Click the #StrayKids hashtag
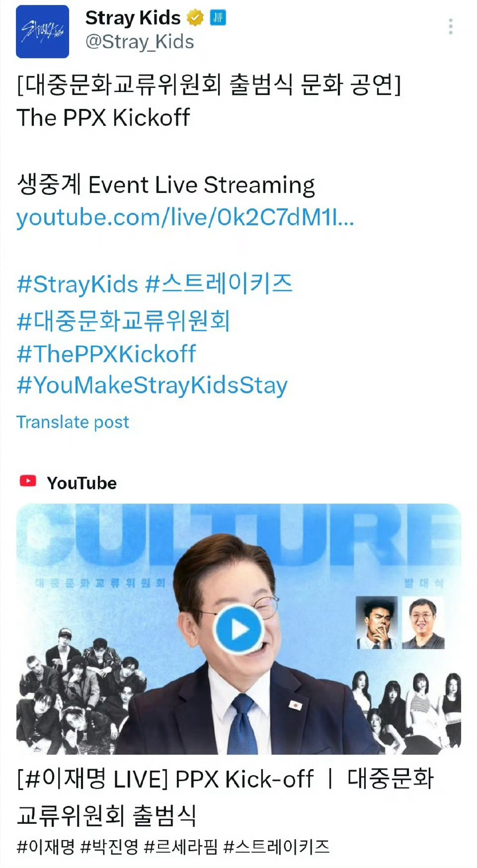477x868 pixels. pos(77,285)
